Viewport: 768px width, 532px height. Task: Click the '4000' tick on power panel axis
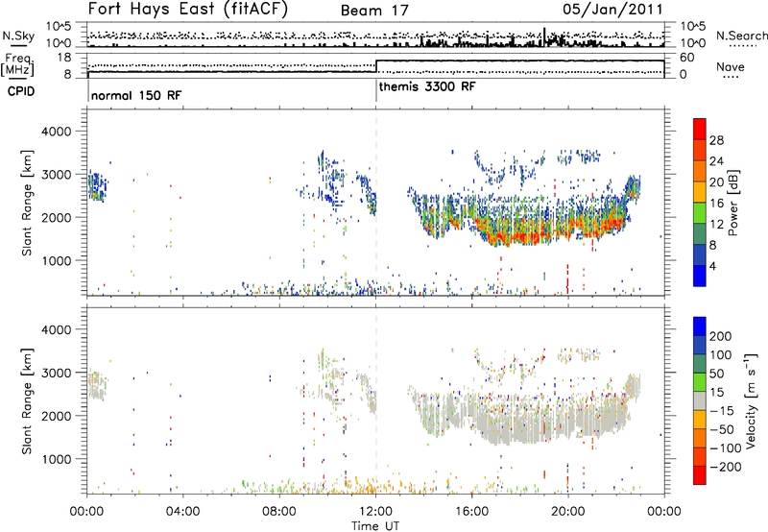[57, 132]
